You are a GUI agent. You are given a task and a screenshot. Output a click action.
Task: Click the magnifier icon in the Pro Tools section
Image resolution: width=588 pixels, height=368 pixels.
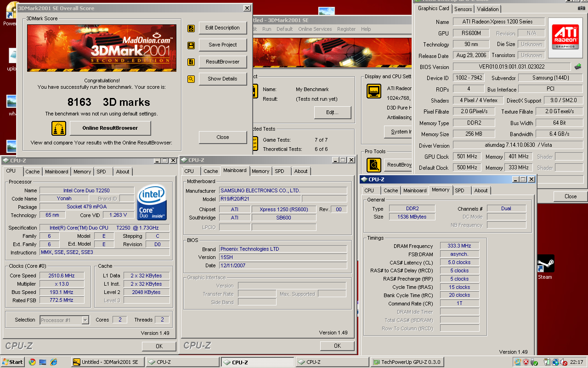click(x=374, y=165)
